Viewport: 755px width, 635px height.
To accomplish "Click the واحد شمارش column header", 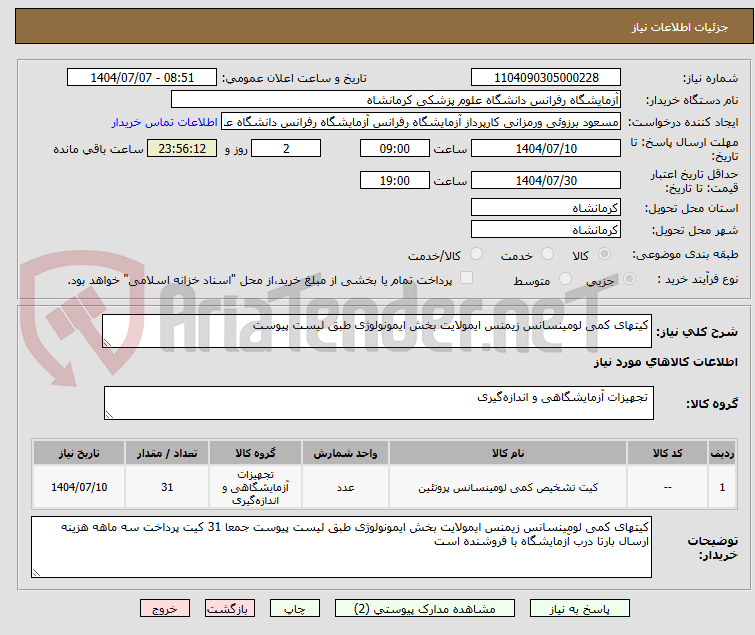I will click(x=345, y=453).
